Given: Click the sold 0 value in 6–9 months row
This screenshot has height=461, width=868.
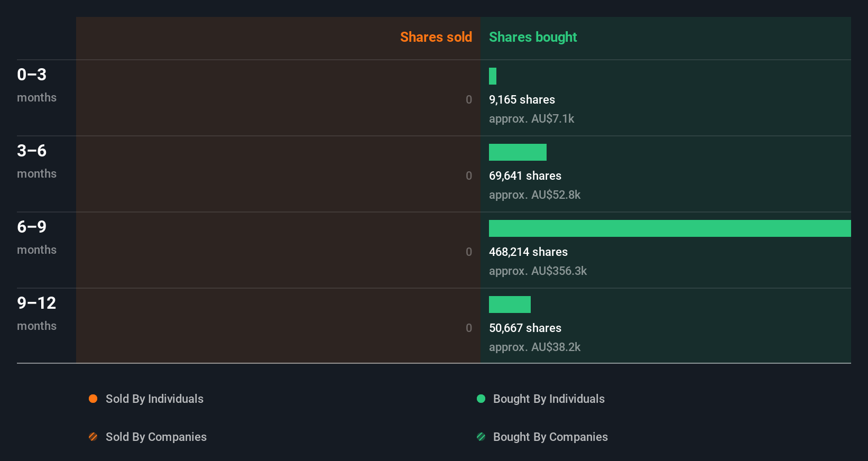Looking at the screenshot, I should (x=469, y=252).
